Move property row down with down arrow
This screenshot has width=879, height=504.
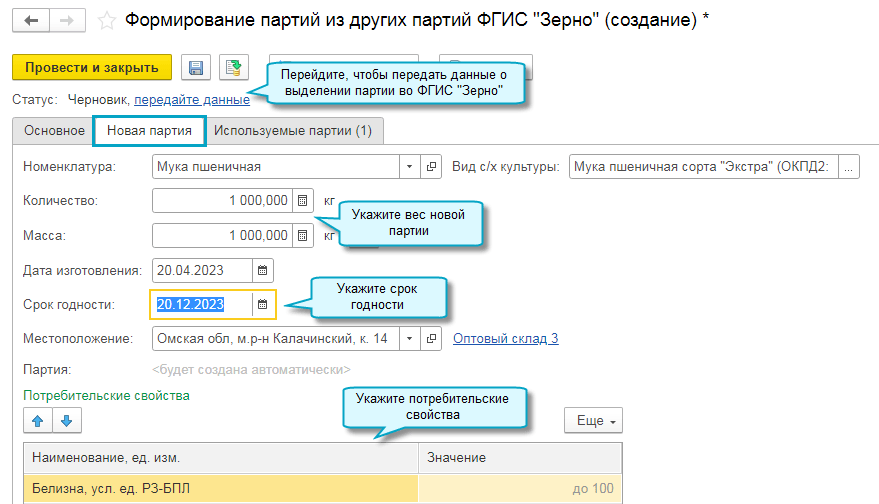tap(67, 421)
